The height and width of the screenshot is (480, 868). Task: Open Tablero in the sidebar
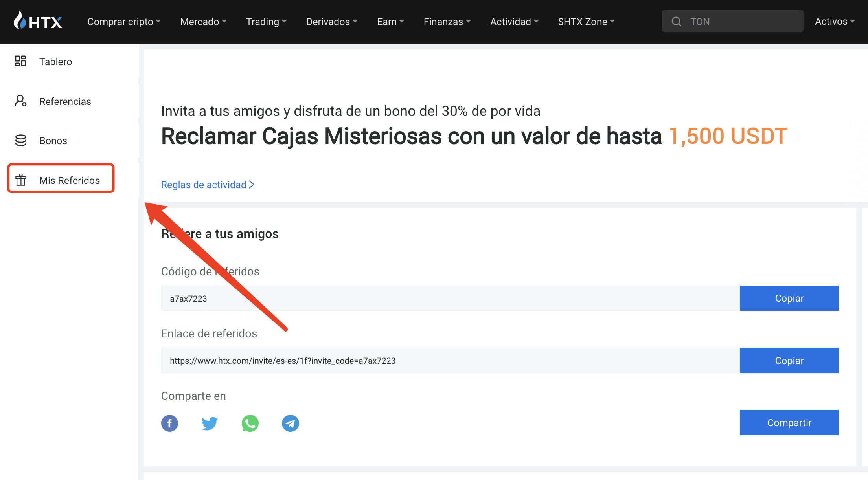pos(55,62)
